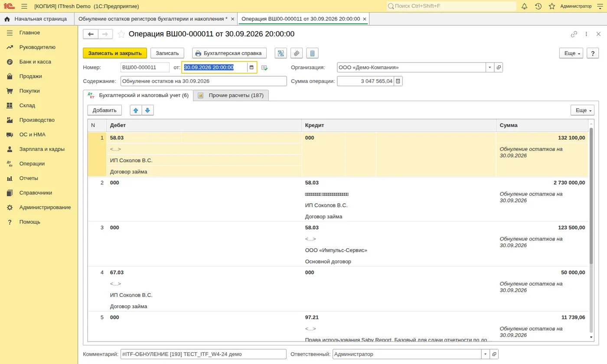This screenshot has width=607, height=364.
Task: Switch to the Прочие расчеты (187) tab
Action: click(x=231, y=95)
